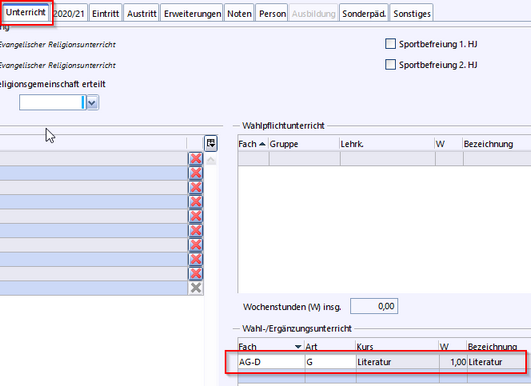
Task: Open the Fach dropdown arrow in Wahl-/Ergänzungsunterricht
Action: coord(298,347)
